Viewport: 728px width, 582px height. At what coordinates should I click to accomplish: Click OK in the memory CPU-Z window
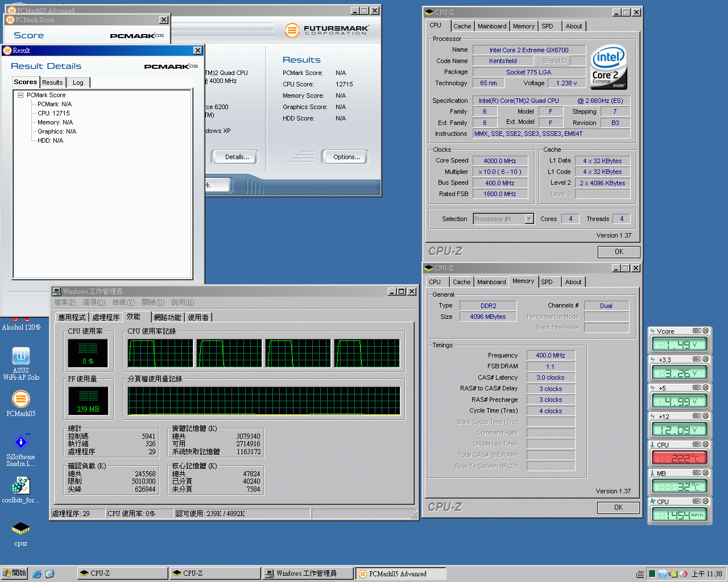point(618,508)
